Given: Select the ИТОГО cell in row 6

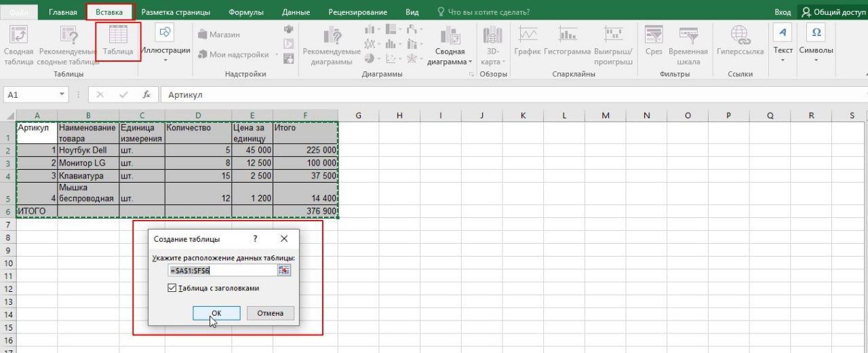Looking at the screenshot, I should click(x=37, y=211).
